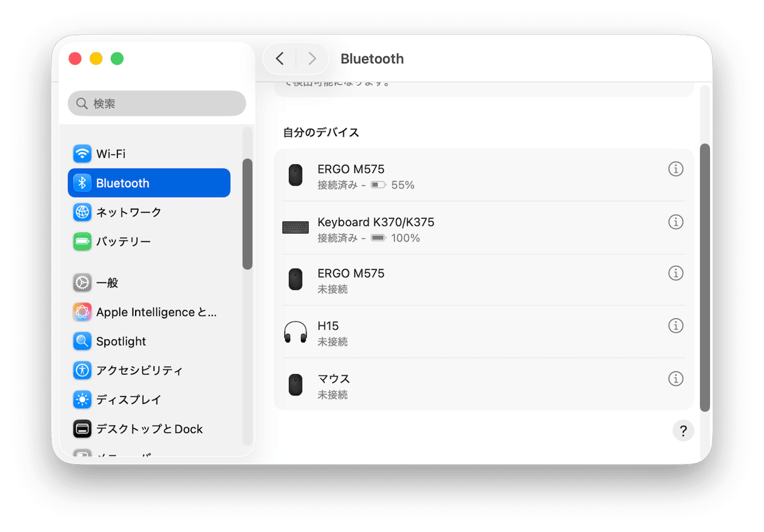Go forward with the right chevron

tap(312, 58)
